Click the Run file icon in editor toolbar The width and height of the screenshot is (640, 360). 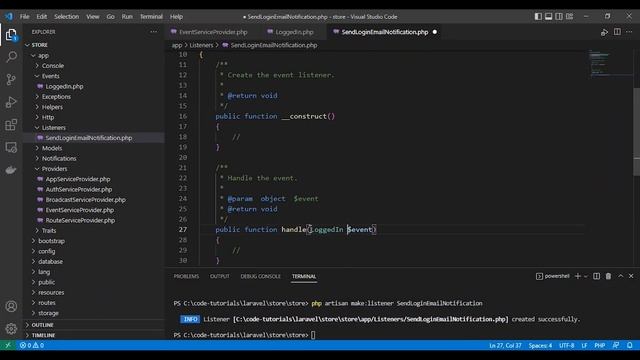pos(604,32)
